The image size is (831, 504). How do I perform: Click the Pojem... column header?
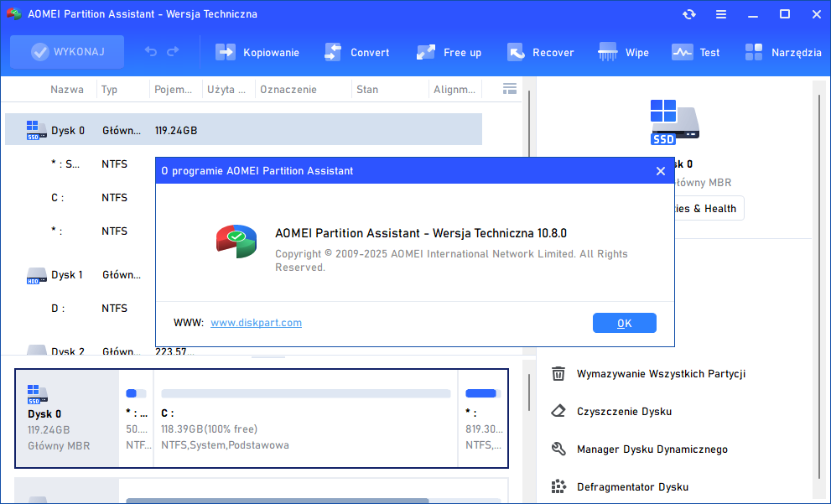(174, 90)
